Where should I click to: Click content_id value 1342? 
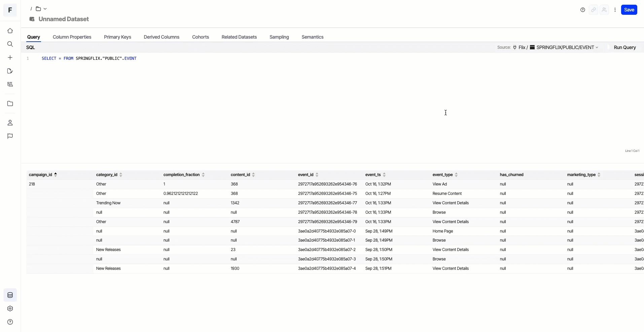tap(235, 203)
